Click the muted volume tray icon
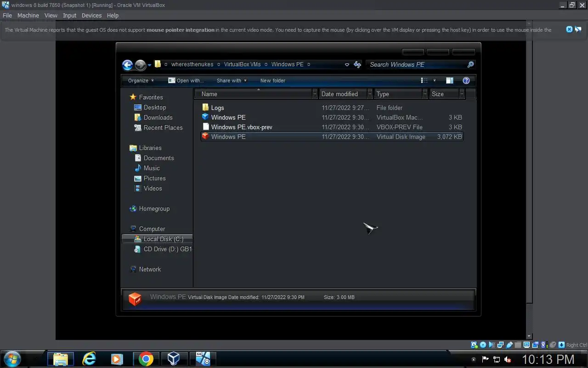 click(x=508, y=359)
